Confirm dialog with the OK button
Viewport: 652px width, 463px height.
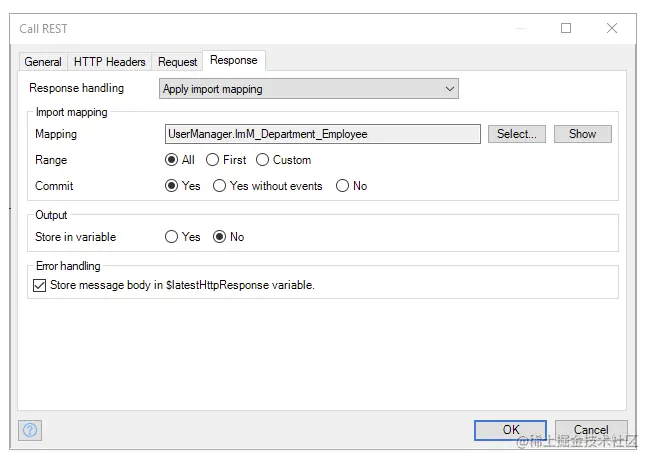(x=510, y=430)
